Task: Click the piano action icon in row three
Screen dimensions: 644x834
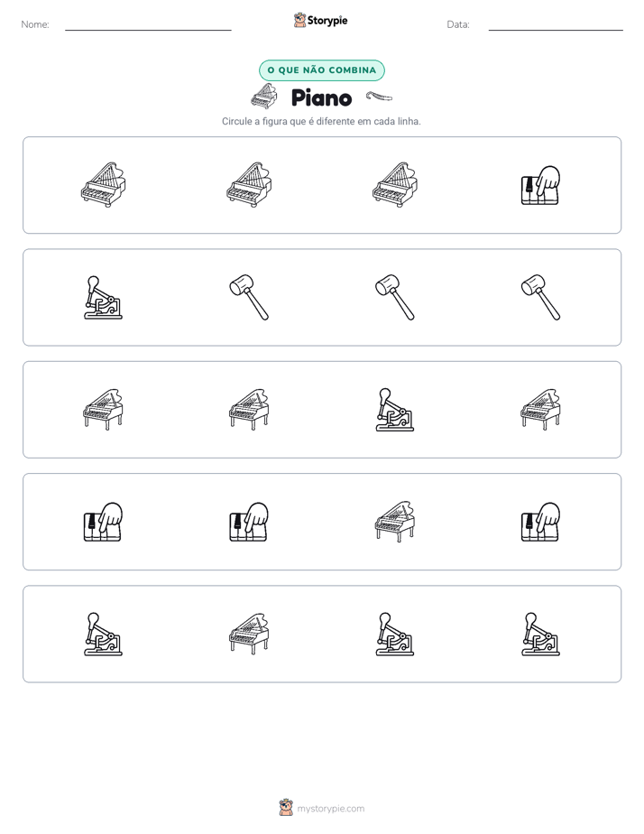Action: pos(395,410)
